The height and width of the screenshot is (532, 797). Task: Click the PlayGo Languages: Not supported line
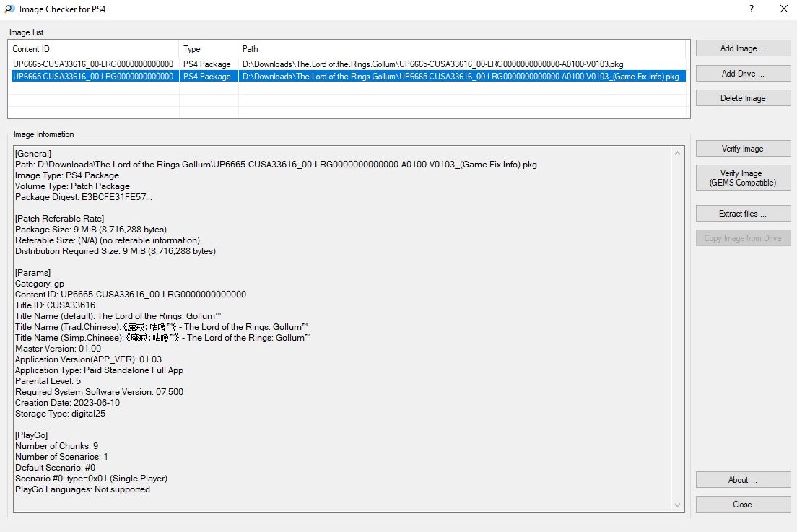coord(82,489)
